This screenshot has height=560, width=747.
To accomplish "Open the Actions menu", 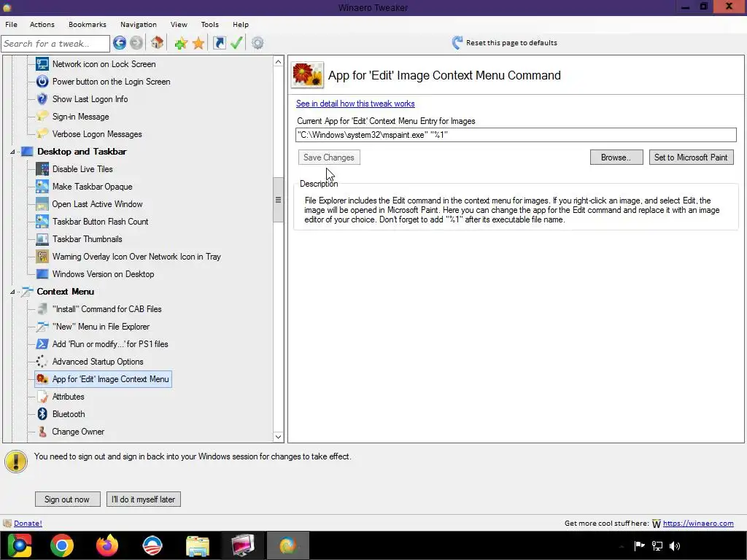I will pos(42,24).
